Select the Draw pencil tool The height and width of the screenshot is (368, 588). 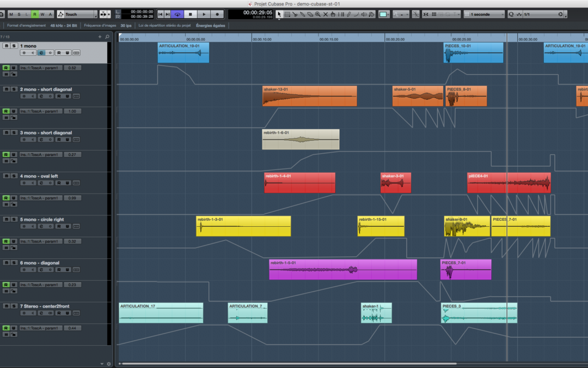click(x=349, y=14)
